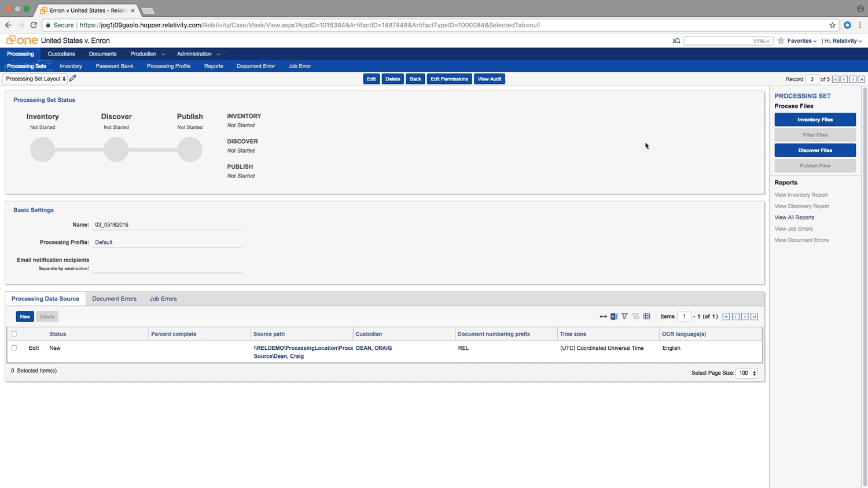Screen dimensions: 868x488
Task: Go to first record in record navigation
Action: 836,79
